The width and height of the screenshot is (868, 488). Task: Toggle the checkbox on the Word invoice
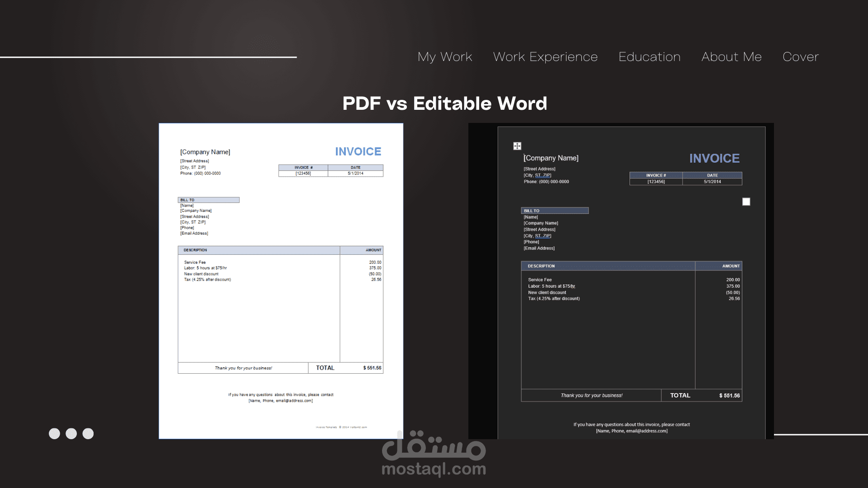[x=746, y=202]
